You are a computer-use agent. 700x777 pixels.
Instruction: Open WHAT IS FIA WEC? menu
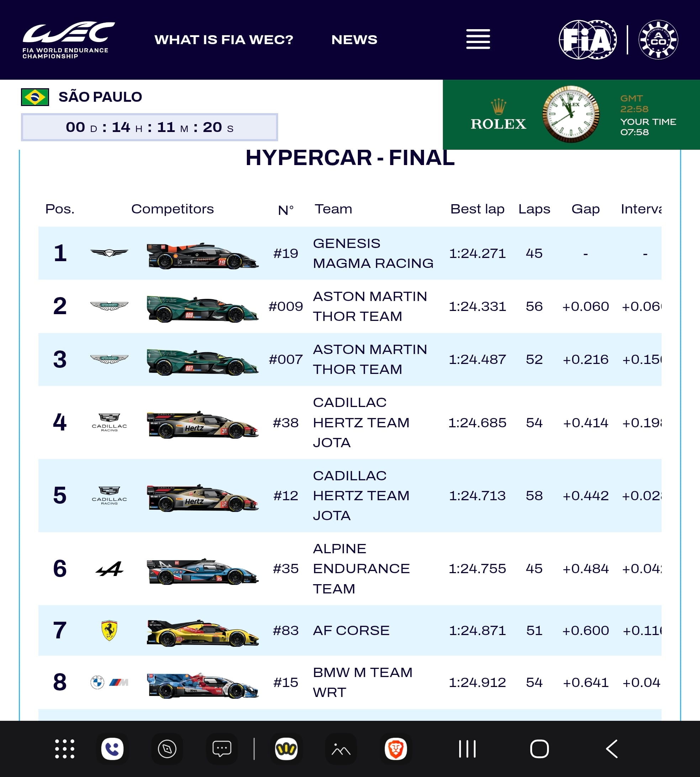point(224,39)
